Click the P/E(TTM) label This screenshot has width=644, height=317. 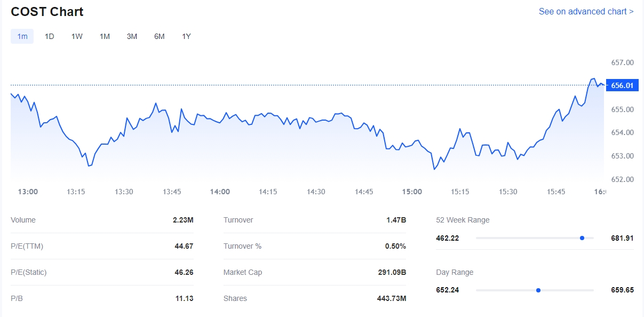pyautogui.click(x=27, y=246)
